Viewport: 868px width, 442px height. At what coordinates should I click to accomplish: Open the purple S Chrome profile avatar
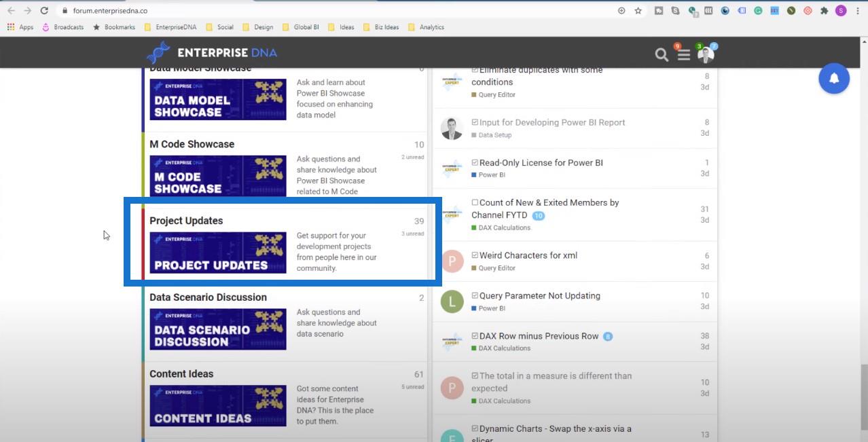point(841,11)
